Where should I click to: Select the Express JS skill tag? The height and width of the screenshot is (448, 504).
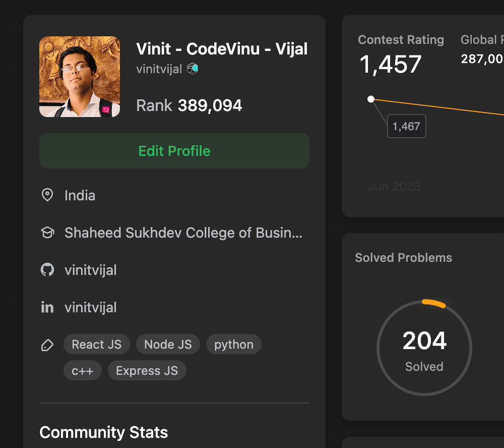click(147, 371)
